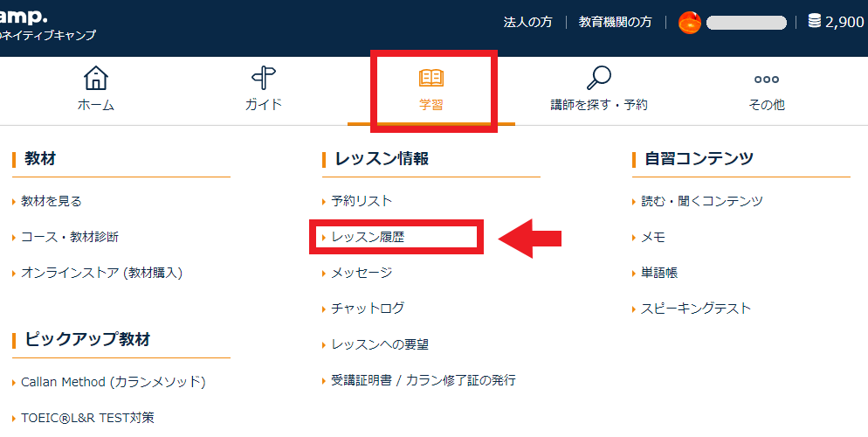The width and height of the screenshot is (868, 437).
Task: Open コース・教材診断 link
Action: coord(70,237)
